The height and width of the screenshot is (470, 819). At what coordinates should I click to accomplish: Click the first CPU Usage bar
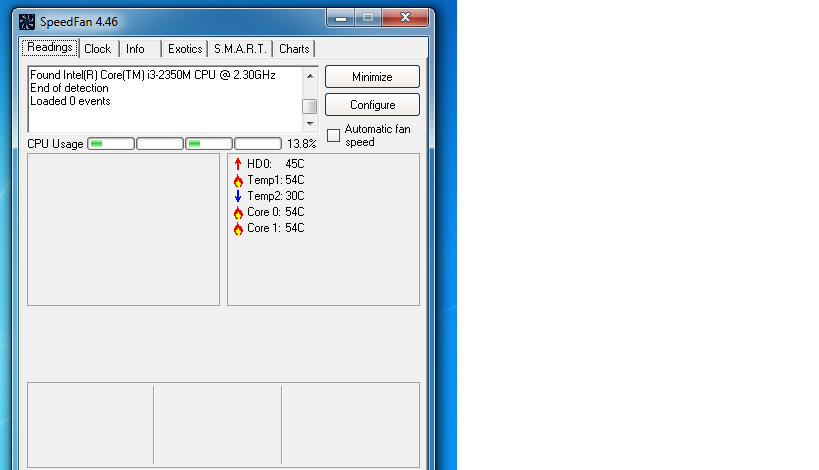(x=111, y=144)
